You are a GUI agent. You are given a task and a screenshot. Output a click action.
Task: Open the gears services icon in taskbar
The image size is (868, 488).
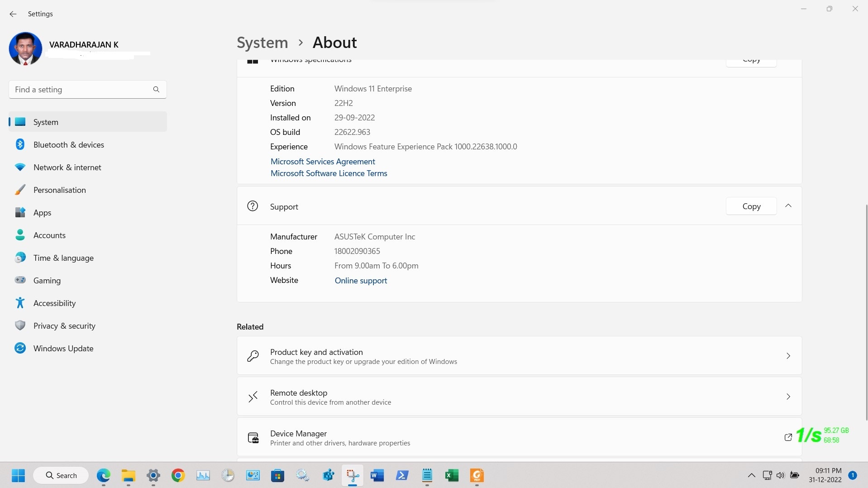pos(303,475)
